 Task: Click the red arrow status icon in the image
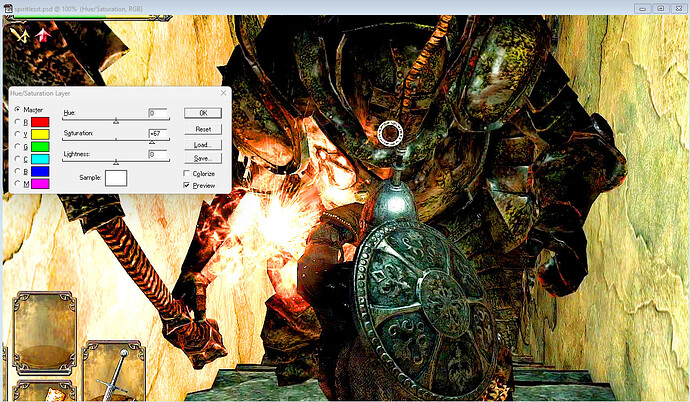43,35
